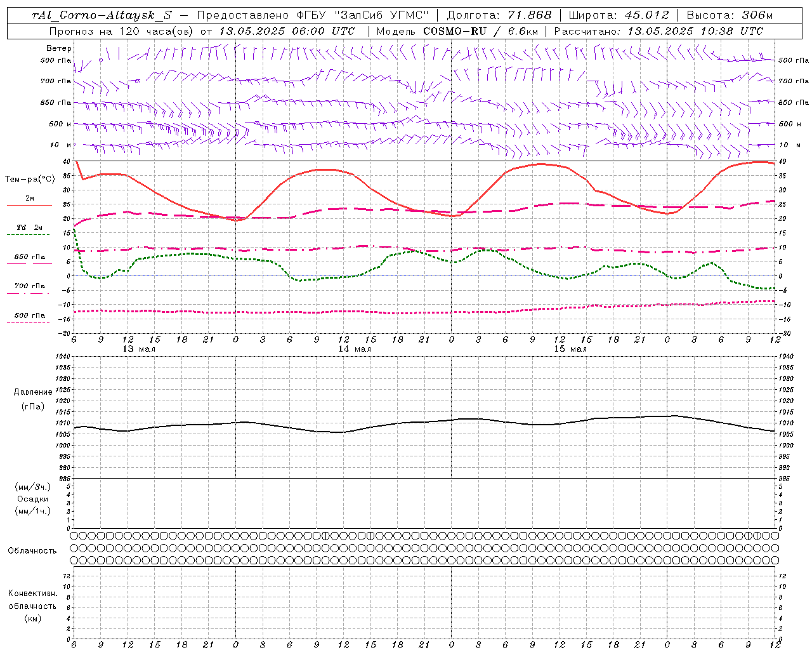Click the forecast text Прогноз на 120 часа(ов)
Screen dimensions: 812x650
(x=122, y=31)
